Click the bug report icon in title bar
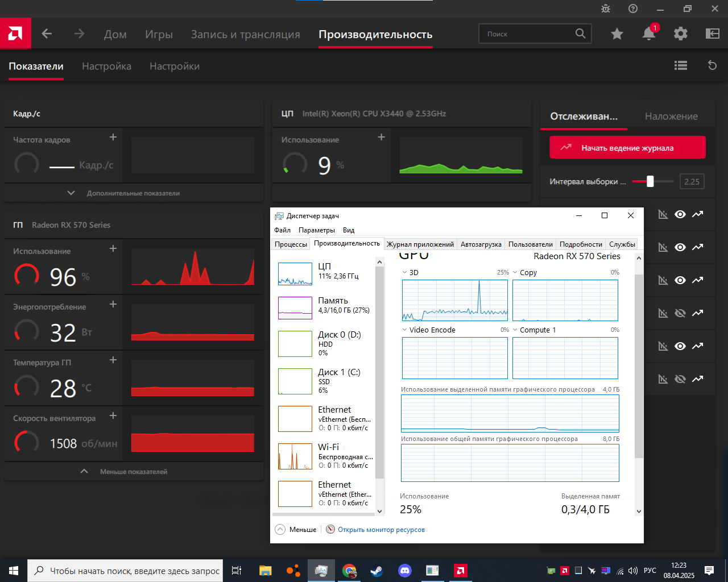The height and width of the screenshot is (582, 728). click(x=606, y=9)
